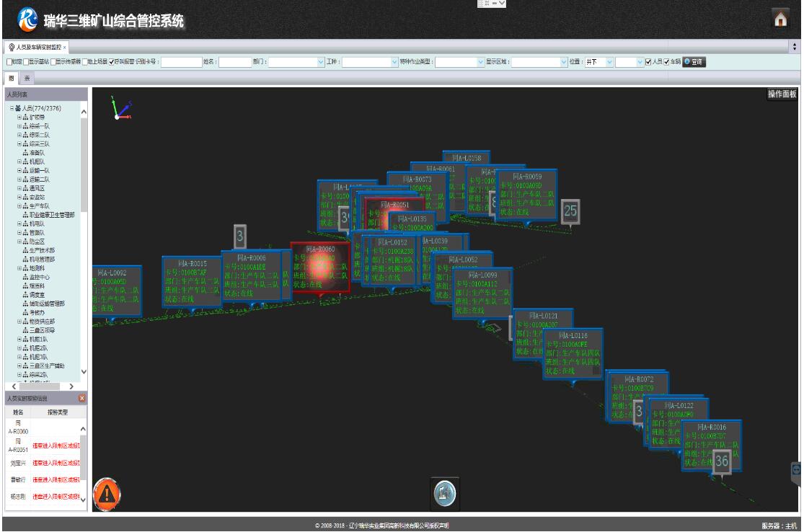
Task: Uncheck the 车辆 checkbox
Action: click(x=667, y=62)
